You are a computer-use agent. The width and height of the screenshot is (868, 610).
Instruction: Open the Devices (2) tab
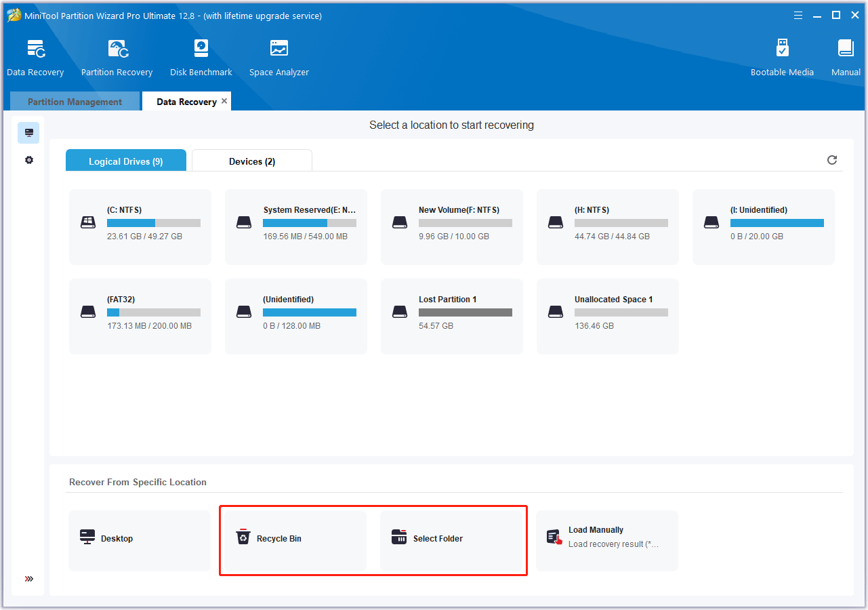click(251, 161)
